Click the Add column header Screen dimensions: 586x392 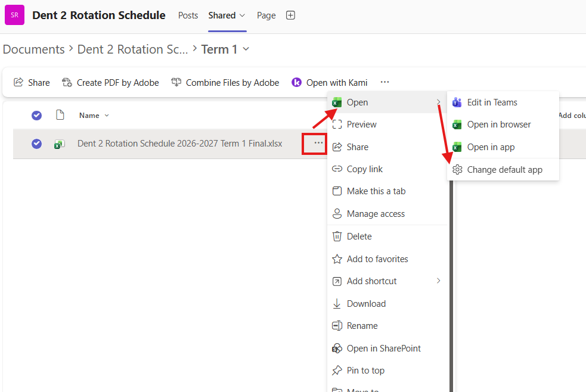572,116
